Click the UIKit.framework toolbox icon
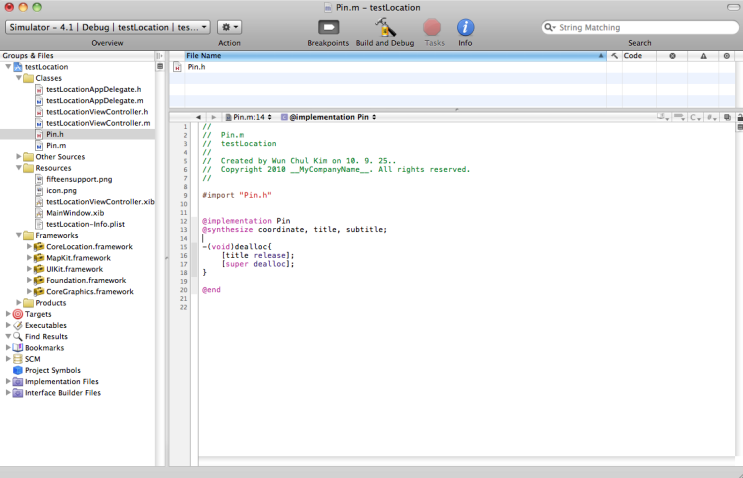Image resolution: width=743 pixels, height=478 pixels. coord(39,269)
